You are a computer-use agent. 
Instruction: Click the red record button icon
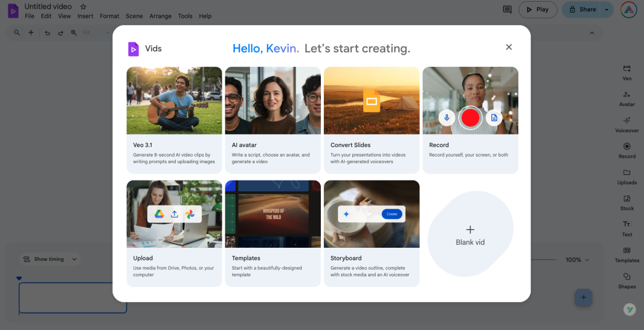click(x=470, y=118)
